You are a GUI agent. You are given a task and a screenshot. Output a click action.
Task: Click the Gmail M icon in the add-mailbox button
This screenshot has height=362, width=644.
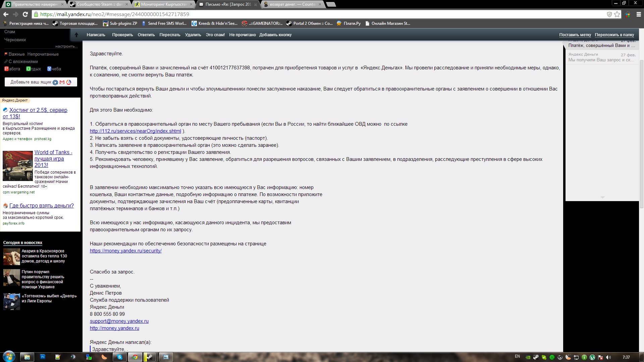[x=62, y=82]
